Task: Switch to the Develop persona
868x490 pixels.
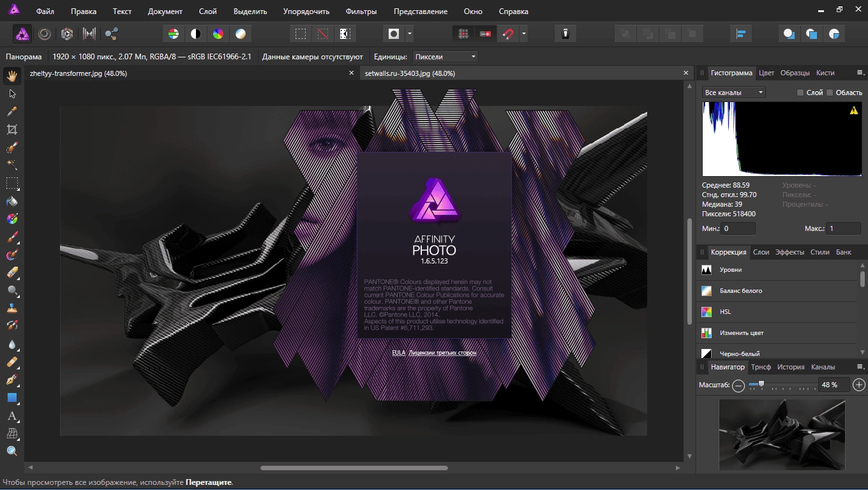Action: click(67, 34)
